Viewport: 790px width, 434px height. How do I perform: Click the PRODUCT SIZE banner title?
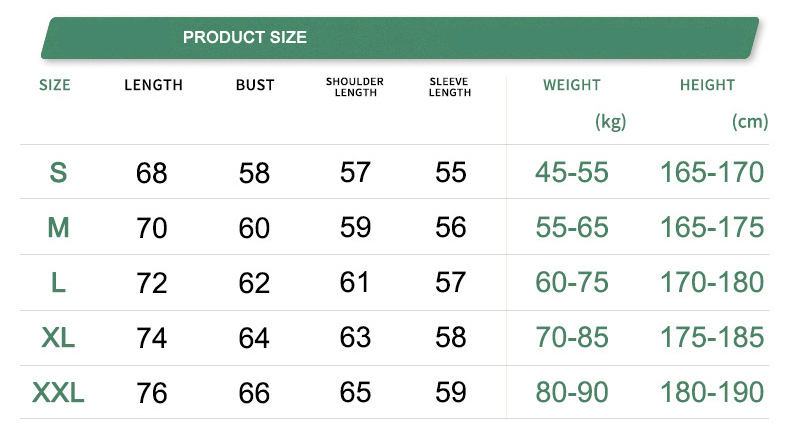click(x=244, y=38)
